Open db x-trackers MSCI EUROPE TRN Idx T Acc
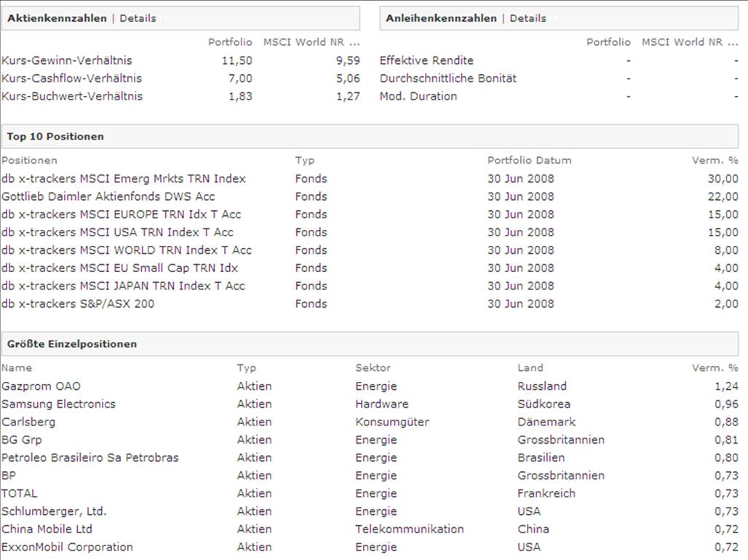 coord(122,215)
